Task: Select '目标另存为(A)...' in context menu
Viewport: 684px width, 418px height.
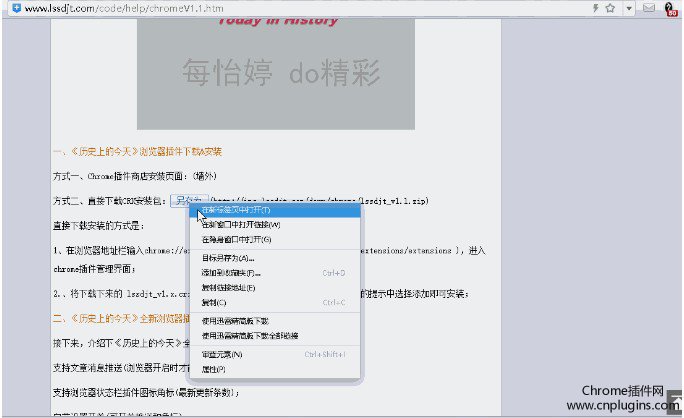Action: [275, 258]
